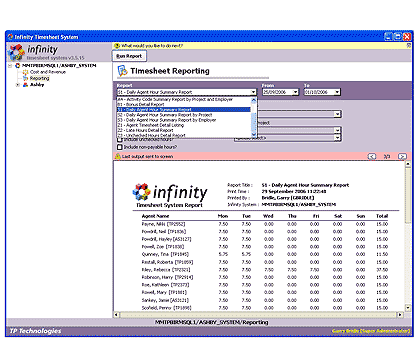This screenshot has height=363, width=420.
Task: Choose 'Z2 - Late Hours Detail Report'
Action: click(x=184, y=130)
